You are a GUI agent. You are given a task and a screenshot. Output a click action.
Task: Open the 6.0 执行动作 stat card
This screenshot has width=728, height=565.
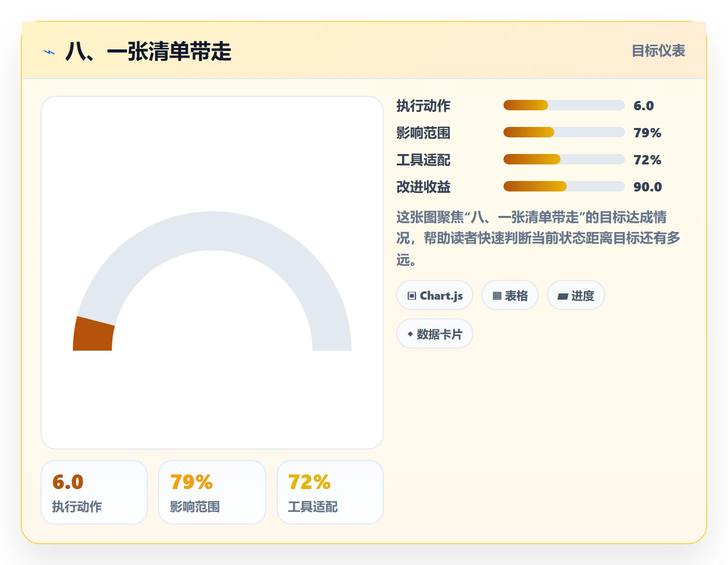(94, 492)
